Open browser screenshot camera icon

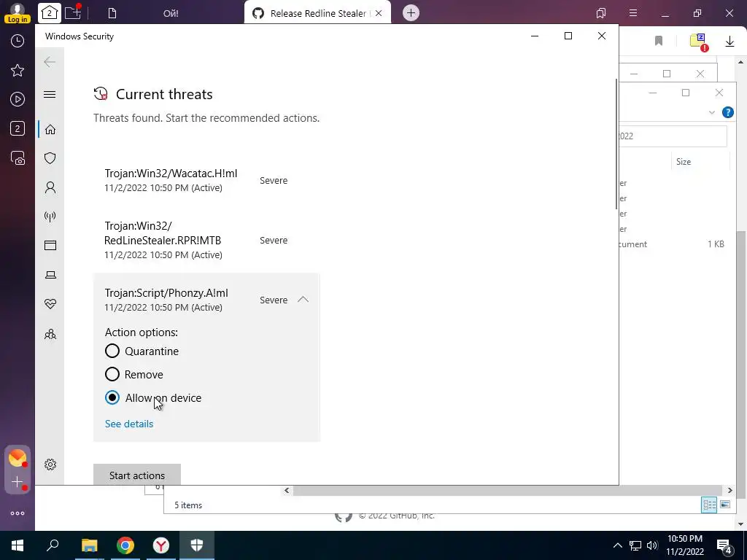point(18,158)
